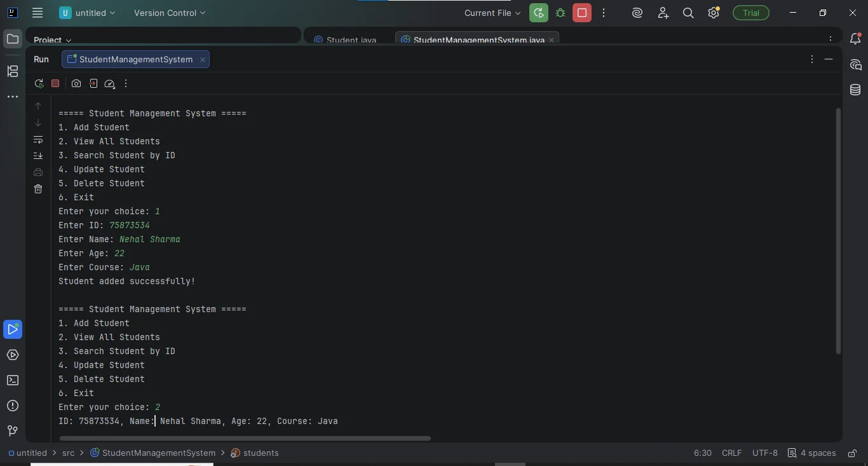Image resolution: width=868 pixels, height=466 pixels.
Task: Click the up arrow beside the console
Action: pos(38,106)
